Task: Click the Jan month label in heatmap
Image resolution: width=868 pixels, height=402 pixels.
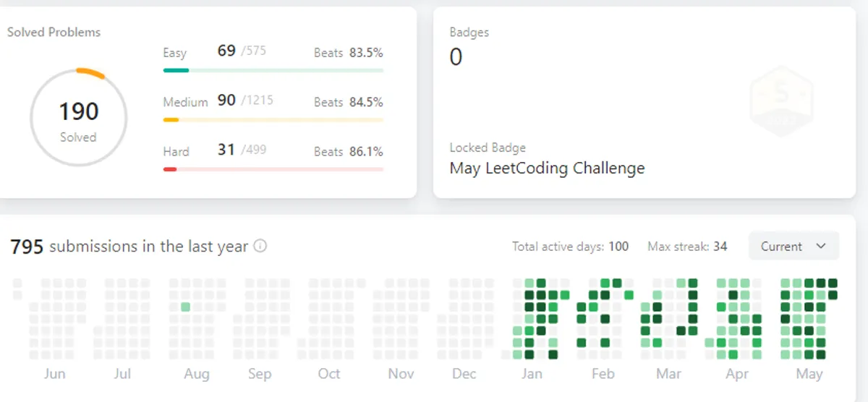Action: pos(532,374)
